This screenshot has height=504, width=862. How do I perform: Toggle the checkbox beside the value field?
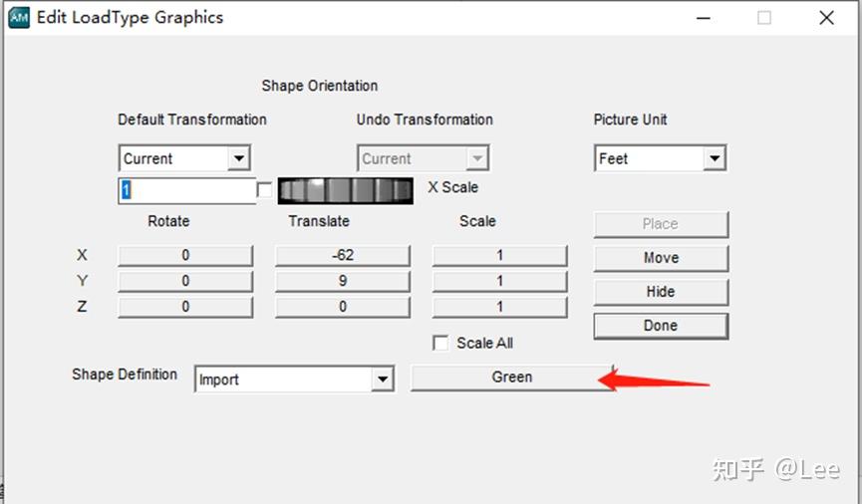point(264,190)
